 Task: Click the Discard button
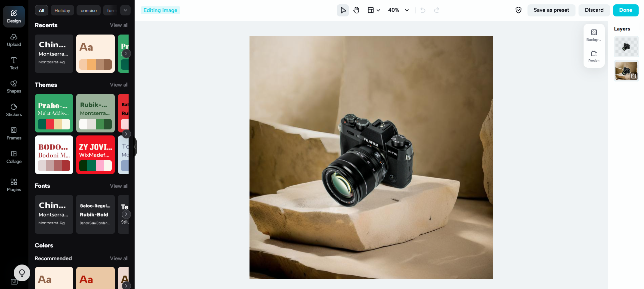594,10
